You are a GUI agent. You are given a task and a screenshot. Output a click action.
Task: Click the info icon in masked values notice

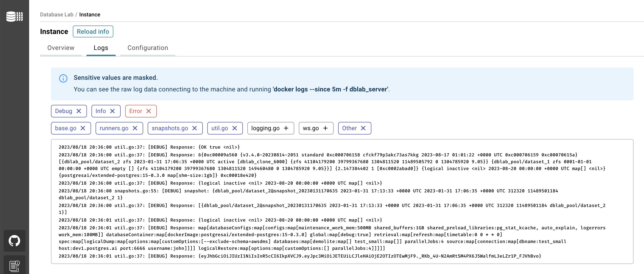pos(63,78)
